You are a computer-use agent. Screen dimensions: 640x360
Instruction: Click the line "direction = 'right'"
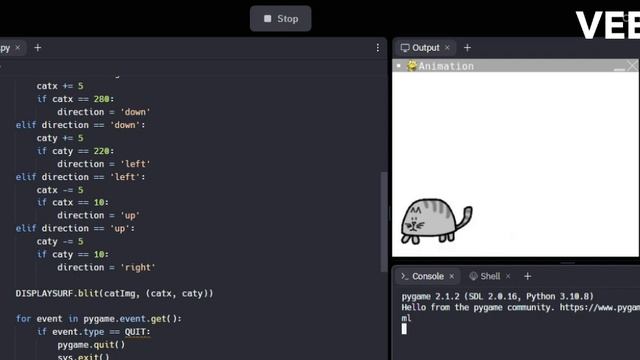[x=106, y=268]
